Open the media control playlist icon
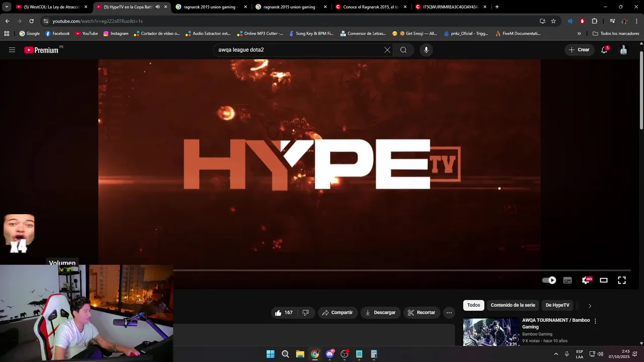644x362 pixels. coord(612,21)
